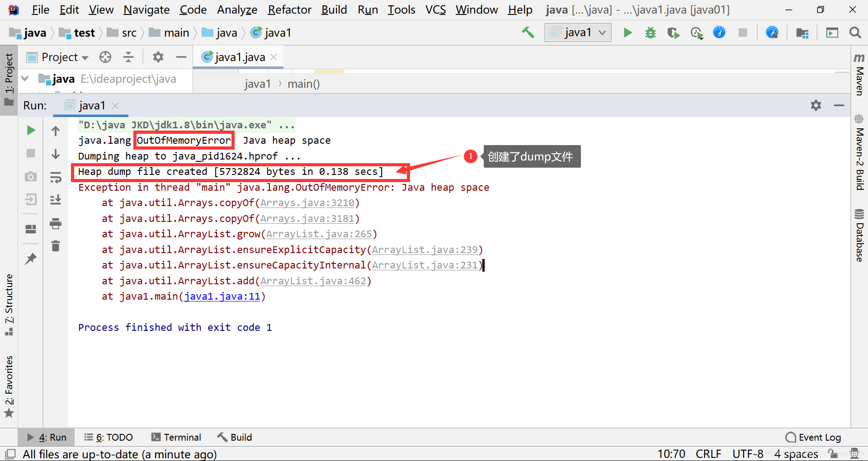The height and width of the screenshot is (461, 868).
Task: Open the 4: Run tool window tab
Action: [47, 437]
